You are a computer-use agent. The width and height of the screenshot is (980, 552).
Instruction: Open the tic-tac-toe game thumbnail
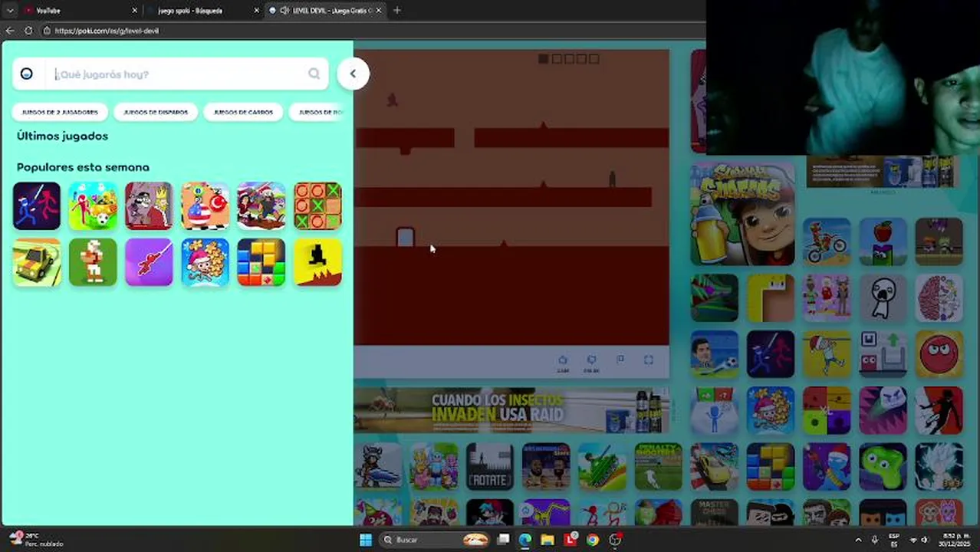[x=317, y=206]
